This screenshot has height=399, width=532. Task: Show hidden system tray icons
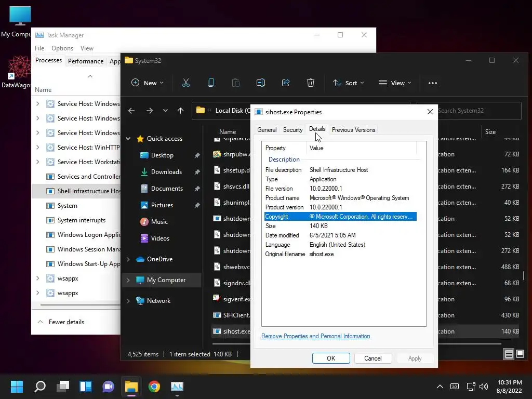(440, 387)
